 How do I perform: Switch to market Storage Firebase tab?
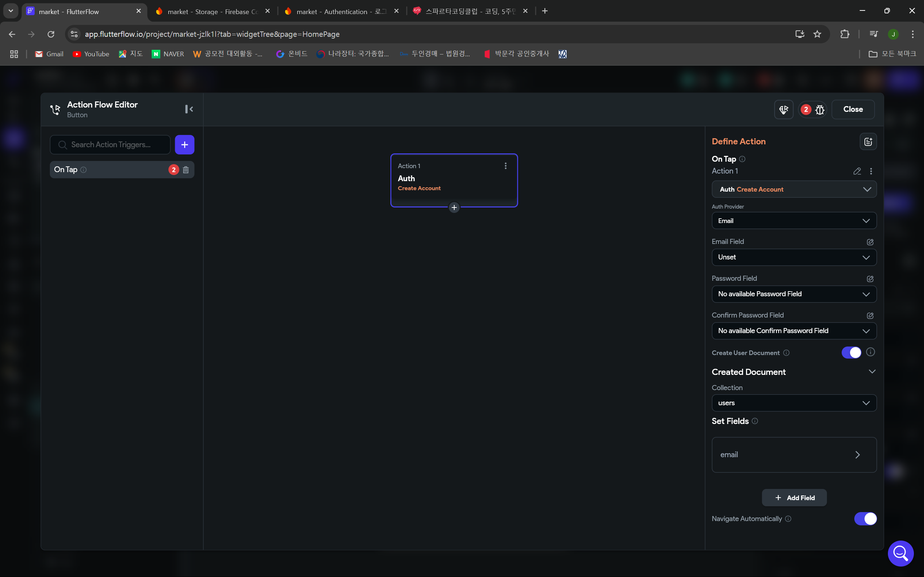click(213, 12)
